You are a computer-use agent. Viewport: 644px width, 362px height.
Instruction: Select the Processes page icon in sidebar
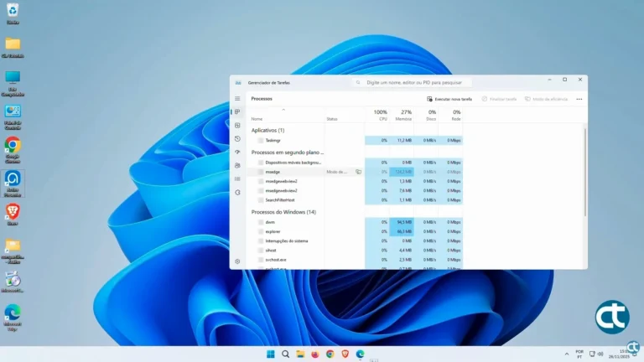point(237,111)
